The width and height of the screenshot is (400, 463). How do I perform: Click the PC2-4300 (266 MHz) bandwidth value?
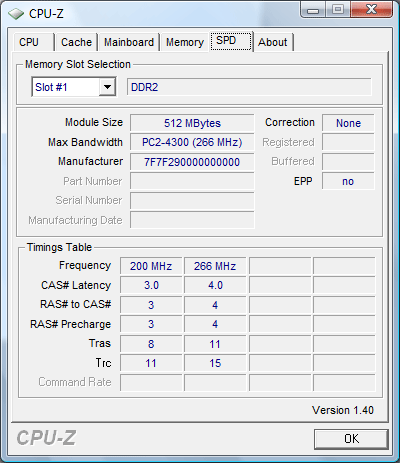click(192, 143)
